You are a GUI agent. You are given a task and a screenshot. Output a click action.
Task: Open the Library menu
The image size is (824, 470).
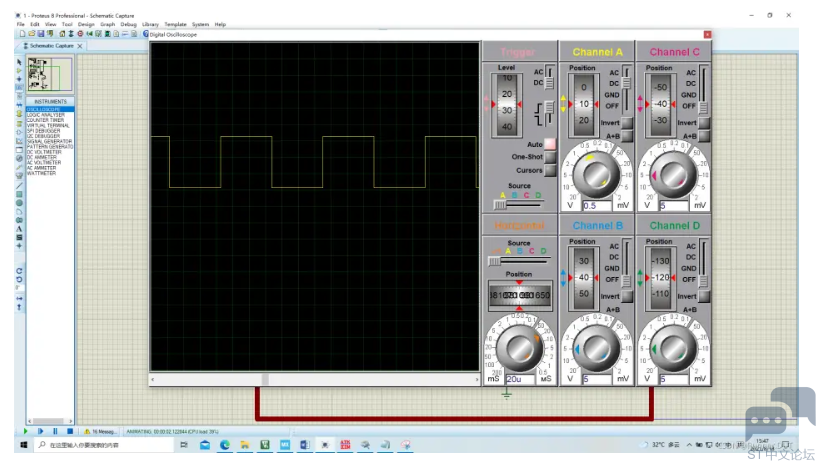150,24
